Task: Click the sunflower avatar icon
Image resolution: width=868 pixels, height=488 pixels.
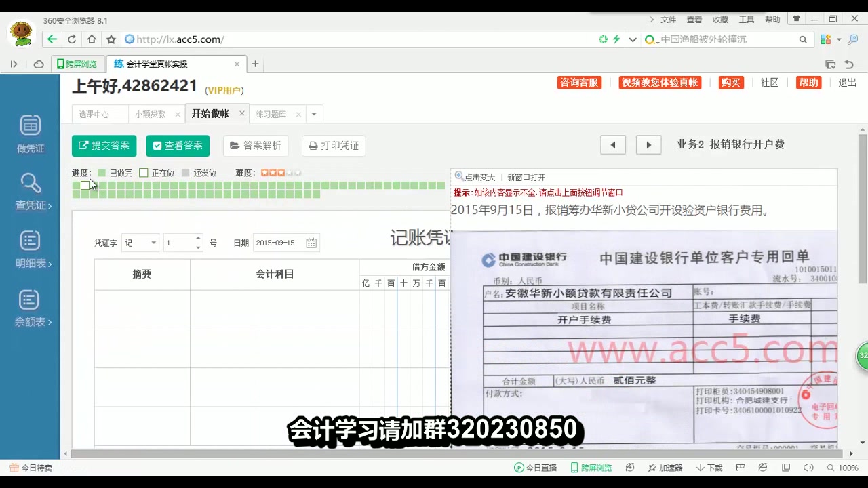Action: click(22, 33)
